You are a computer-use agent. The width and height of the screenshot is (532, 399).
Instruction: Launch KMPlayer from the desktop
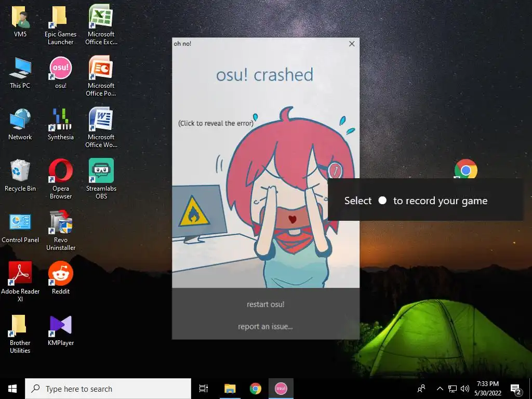pos(61,330)
